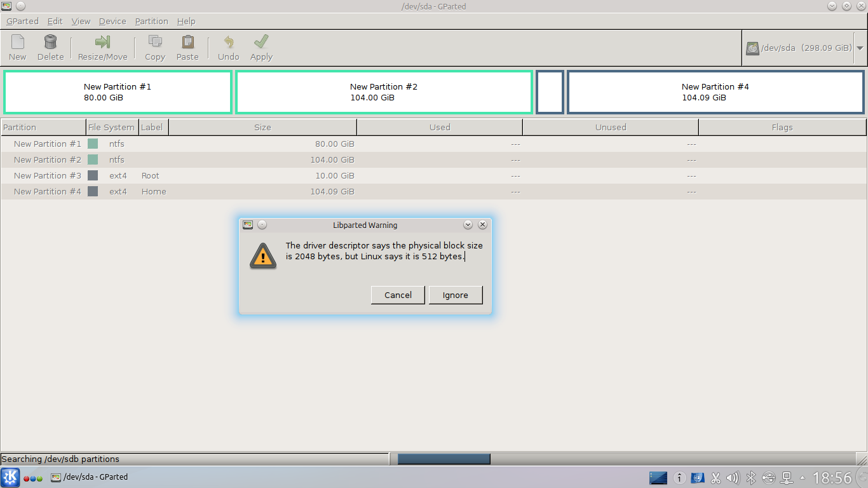Image resolution: width=868 pixels, height=488 pixels.
Task: Select the New Partition #3 row in the list
Action: [433, 175]
